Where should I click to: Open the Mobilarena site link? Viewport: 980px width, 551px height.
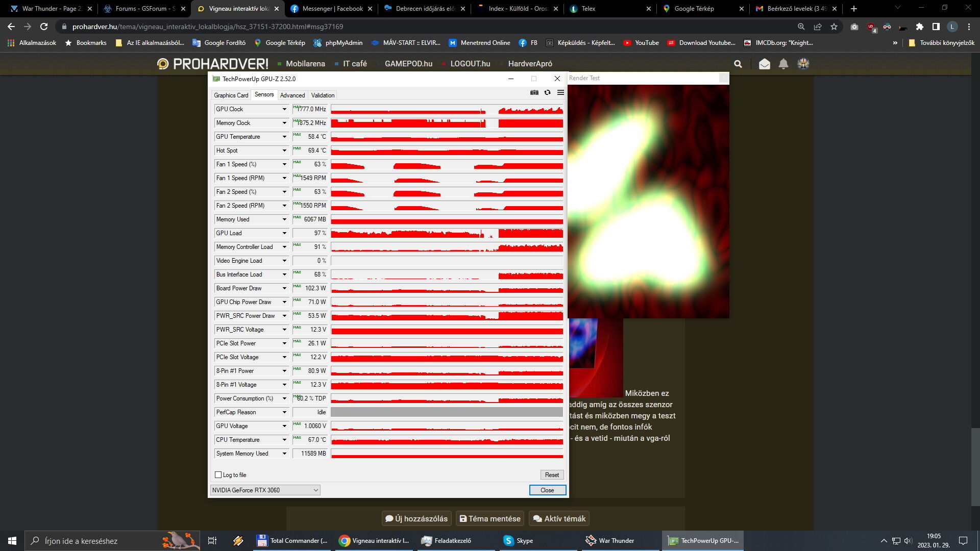(305, 64)
